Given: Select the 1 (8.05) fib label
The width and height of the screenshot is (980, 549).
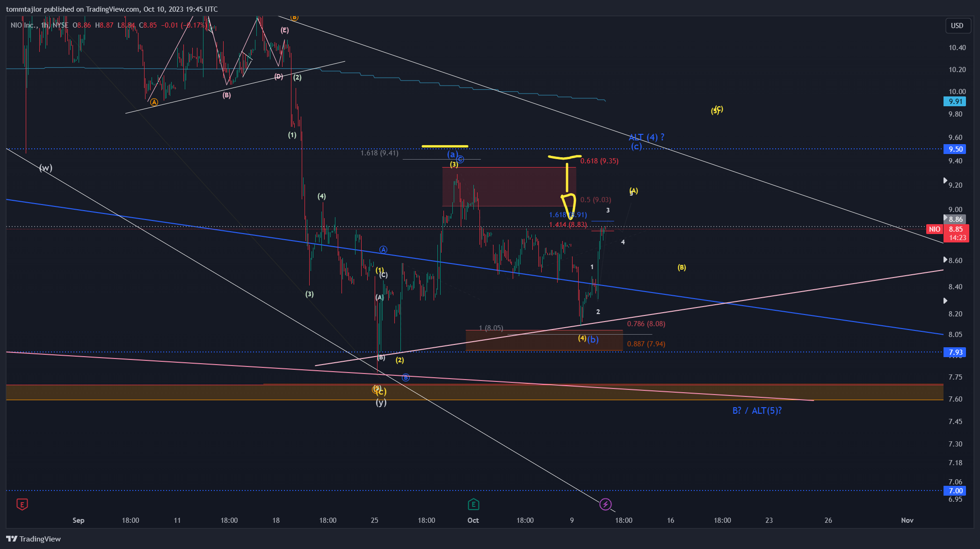Looking at the screenshot, I should click(491, 328).
